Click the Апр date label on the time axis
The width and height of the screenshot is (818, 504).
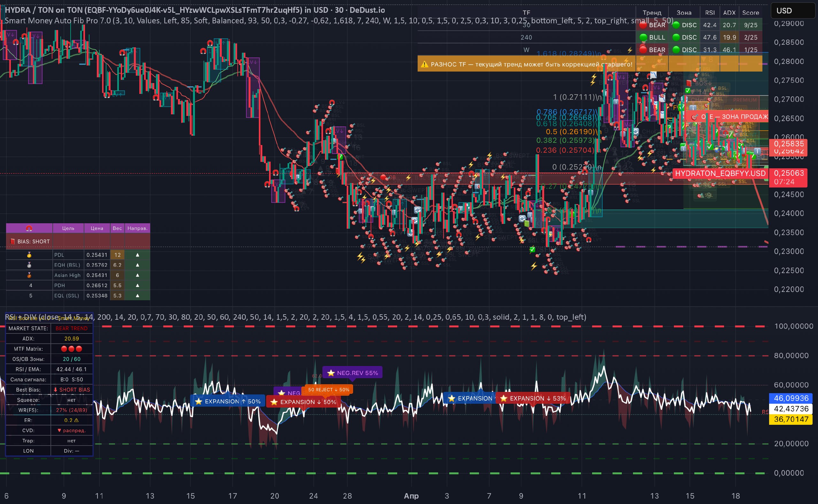(411, 496)
